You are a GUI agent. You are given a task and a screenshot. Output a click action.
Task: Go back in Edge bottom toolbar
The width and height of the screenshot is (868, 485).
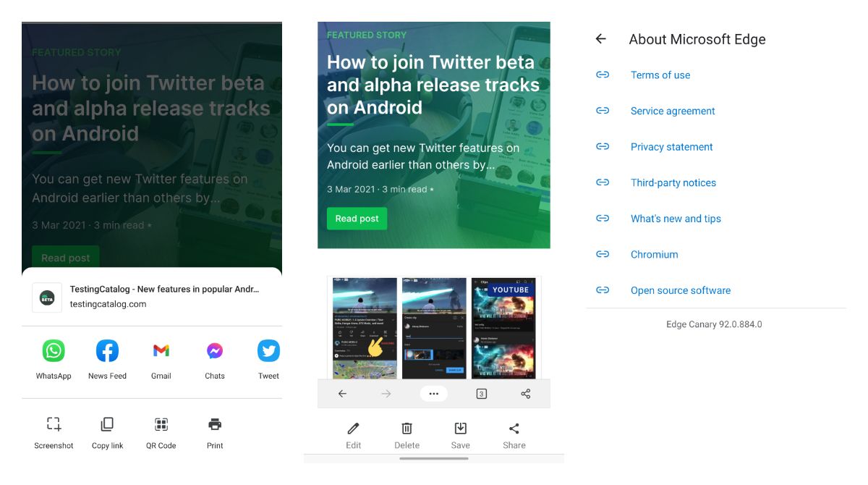coord(342,394)
